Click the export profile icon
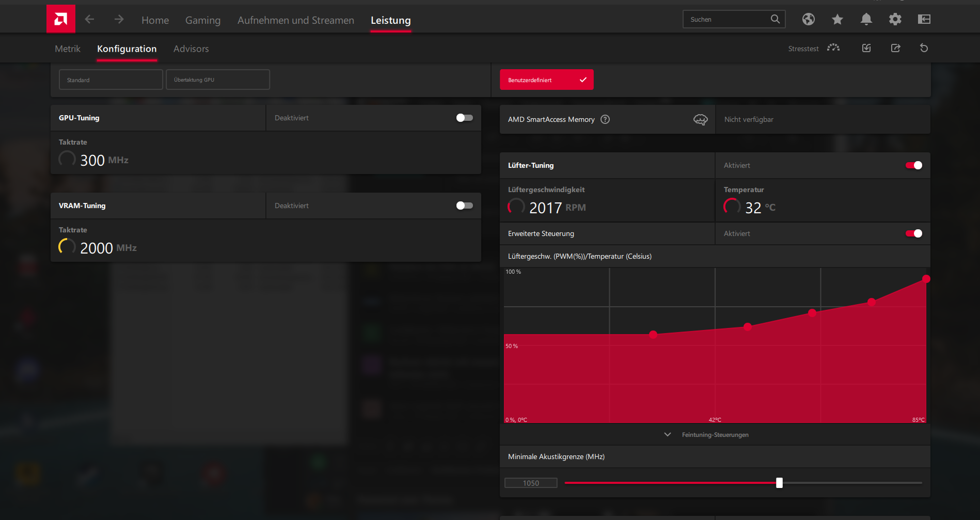This screenshot has height=520, width=980. (896, 48)
